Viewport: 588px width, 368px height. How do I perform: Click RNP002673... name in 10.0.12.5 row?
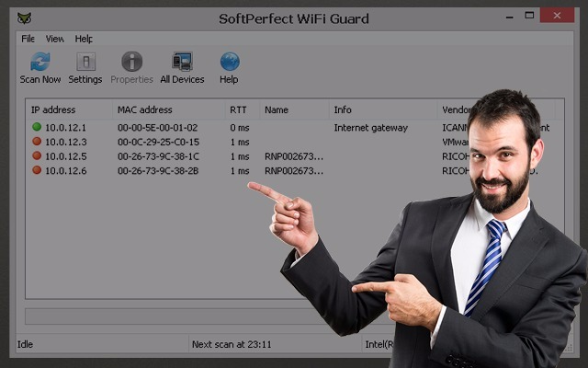click(x=294, y=156)
